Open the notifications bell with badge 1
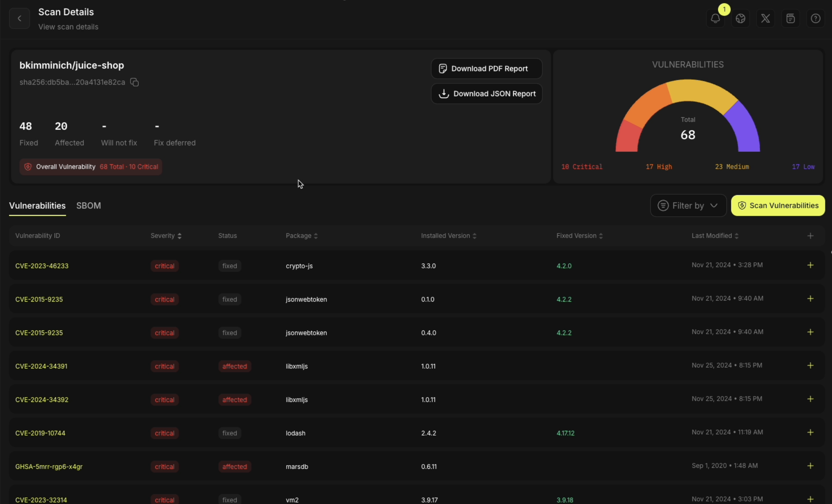 coord(716,18)
